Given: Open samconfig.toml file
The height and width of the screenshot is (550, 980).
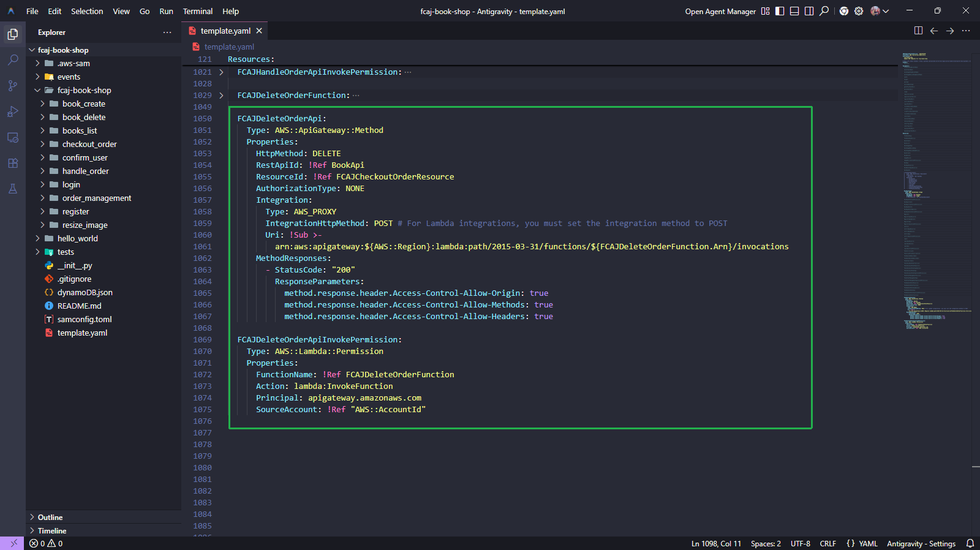Looking at the screenshot, I should pyautogui.click(x=104, y=320).
